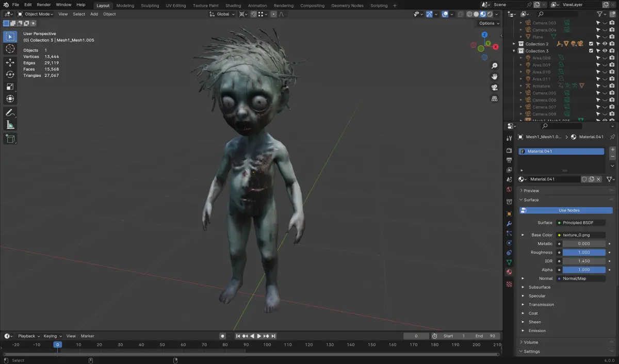Image resolution: width=619 pixels, height=364 pixels.
Task: Switch to the World properties tab
Action: pyautogui.click(x=509, y=189)
